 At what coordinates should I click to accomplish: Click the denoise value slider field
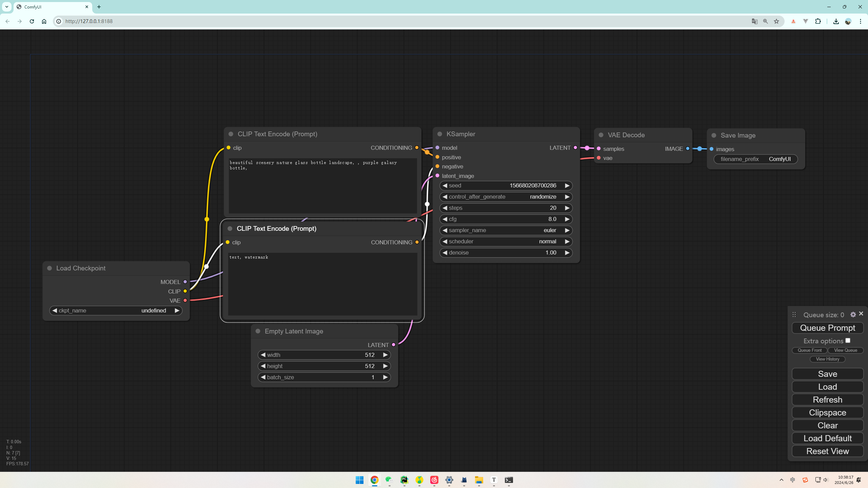506,252
